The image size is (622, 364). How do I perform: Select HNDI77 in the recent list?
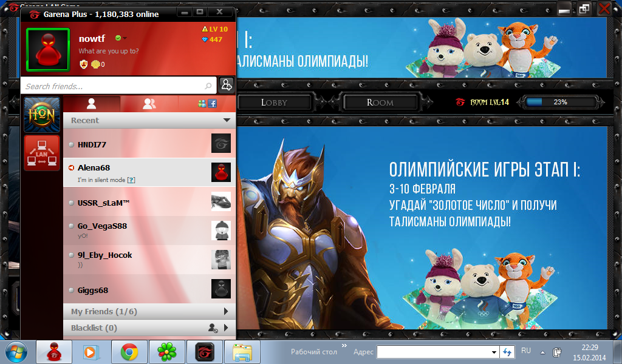149,143
